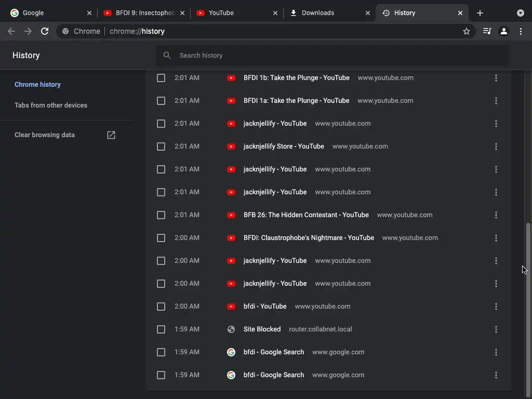
Task: Focus the Search history field
Action: coord(332,55)
